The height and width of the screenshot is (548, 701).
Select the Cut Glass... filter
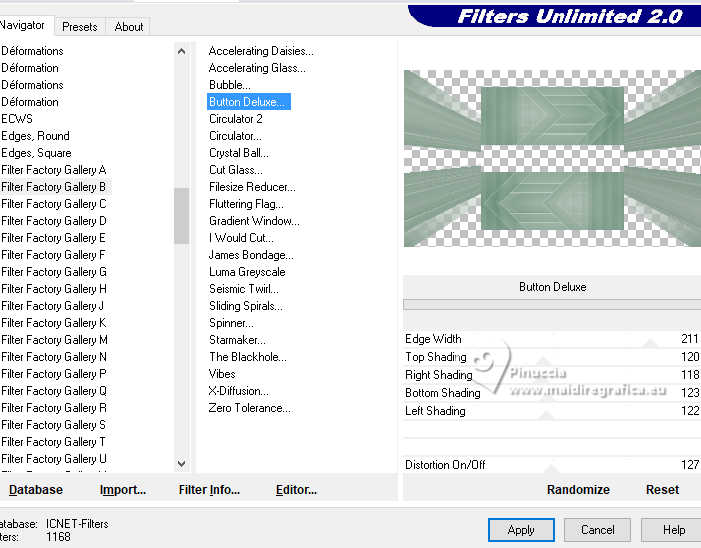pyautogui.click(x=236, y=170)
